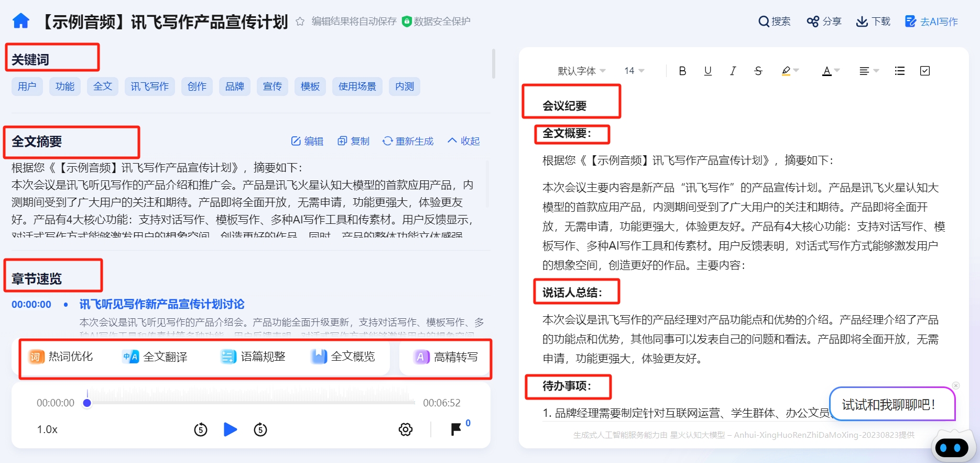980x463 pixels.
Task: Open the font color dropdown
Action: (x=831, y=71)
